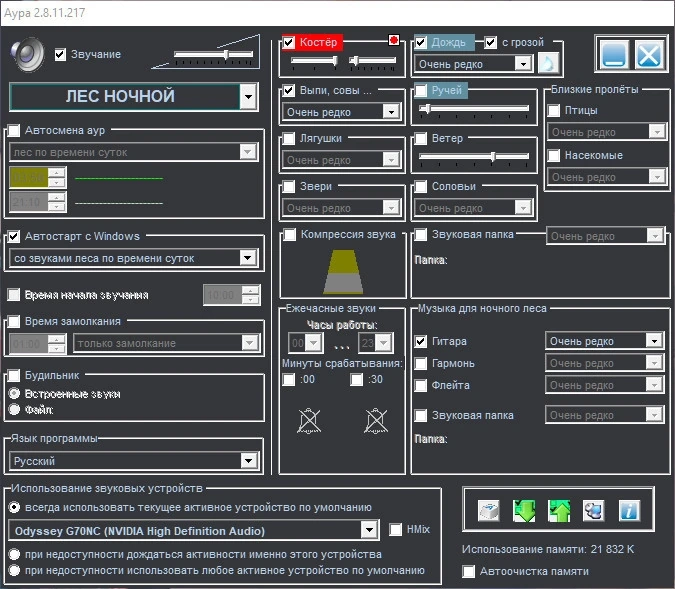675x589 pixels.
Task: Check the :30 minutes trigger checkbox
Action: [x=356, y=380]
